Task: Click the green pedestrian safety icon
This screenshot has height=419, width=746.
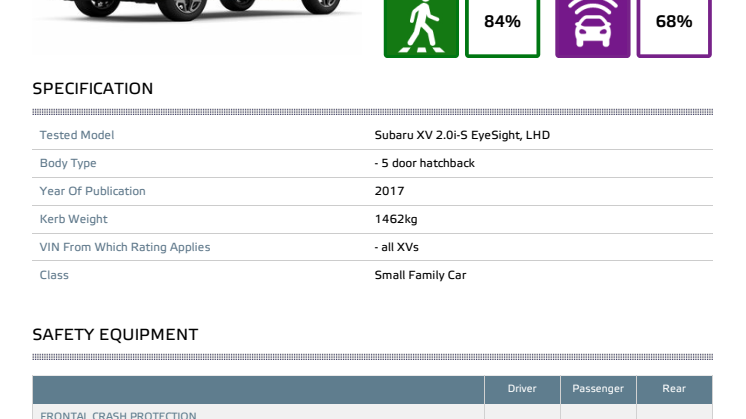Action: (x=421, y=29)
